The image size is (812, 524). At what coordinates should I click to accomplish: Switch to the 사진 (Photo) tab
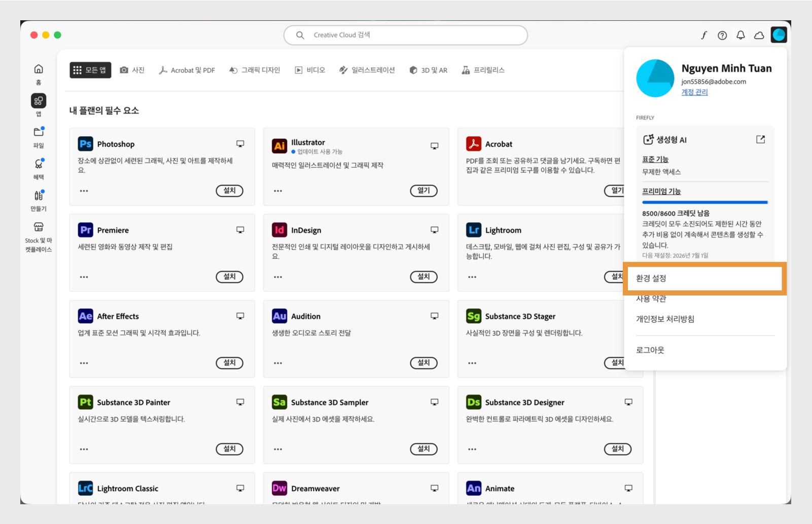tap(132, 70)
